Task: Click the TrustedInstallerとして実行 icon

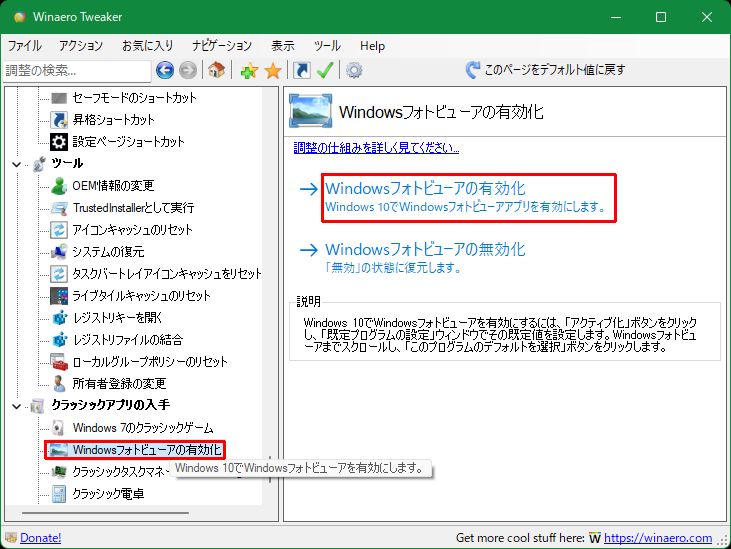Action: click(x=59, y=207)
